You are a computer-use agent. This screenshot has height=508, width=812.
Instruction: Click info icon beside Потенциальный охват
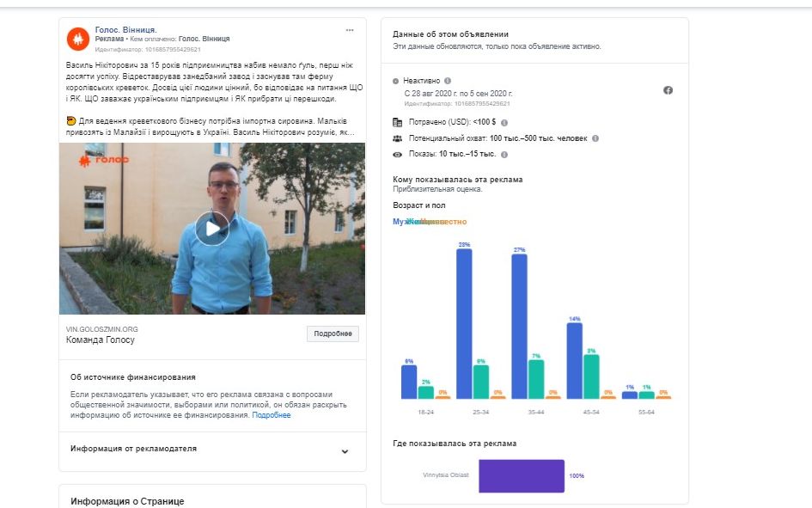[x=595, y=138]
